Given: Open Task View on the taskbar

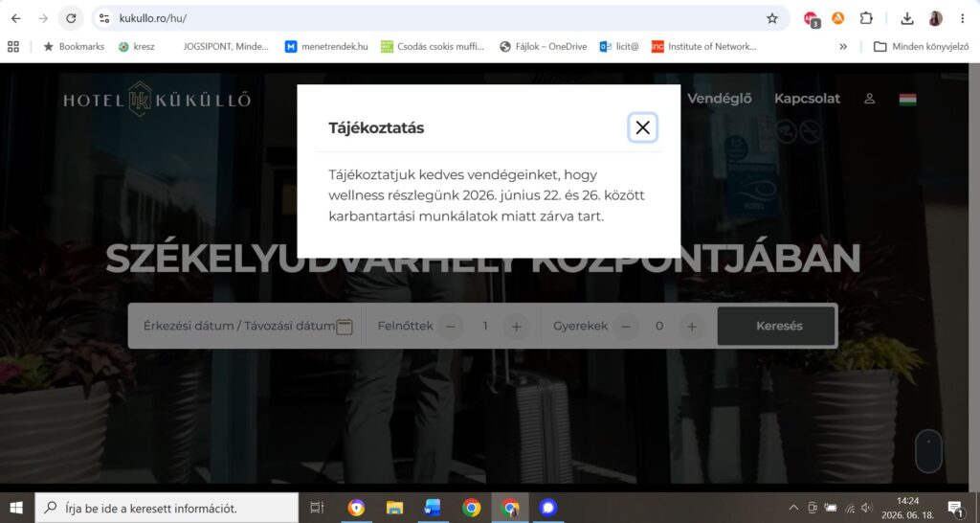Looking at the screenshot, I should point(318,508).
